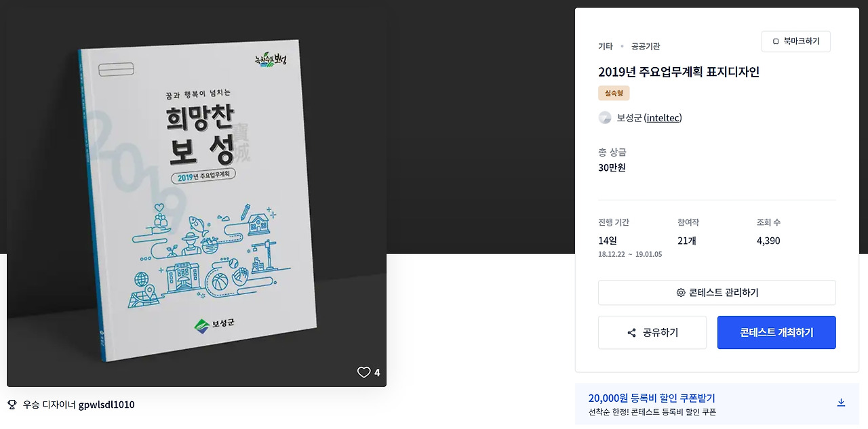Open the 콘테스트 관리하기 button
Image resolution: width=868 pixels, height=429 pixels.
pyautogui.click(x=717, y=293)
